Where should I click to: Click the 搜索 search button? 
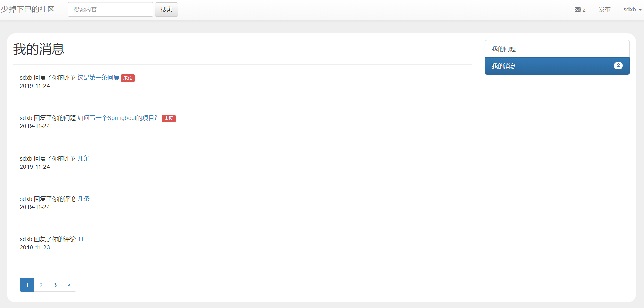[166, 9]
